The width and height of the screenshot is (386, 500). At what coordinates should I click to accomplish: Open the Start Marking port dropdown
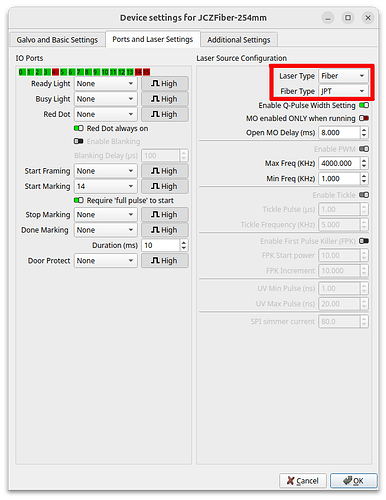click(105, 186)
